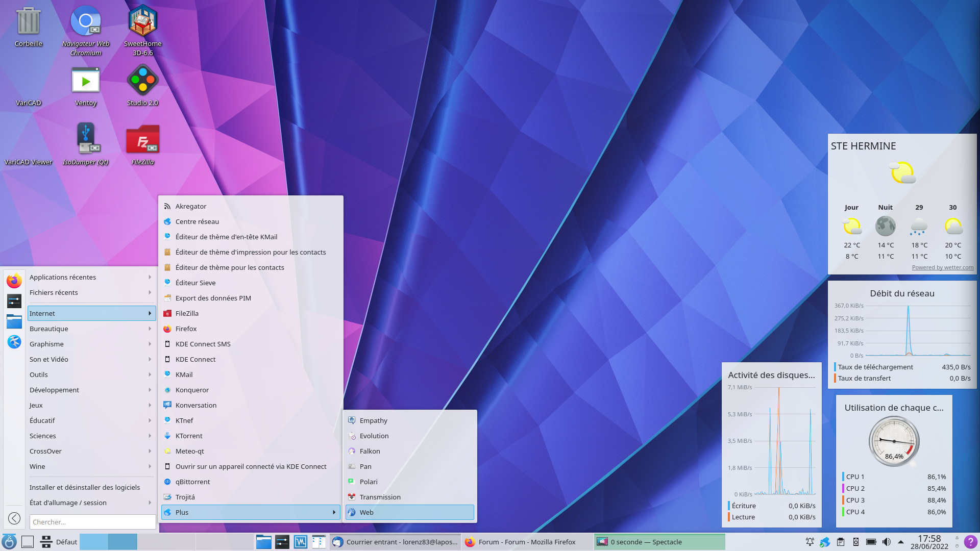Switch to Spectacle taskbar window
Image resolution: width=980 pixels, height=551 pixels.
pos(659,542)
